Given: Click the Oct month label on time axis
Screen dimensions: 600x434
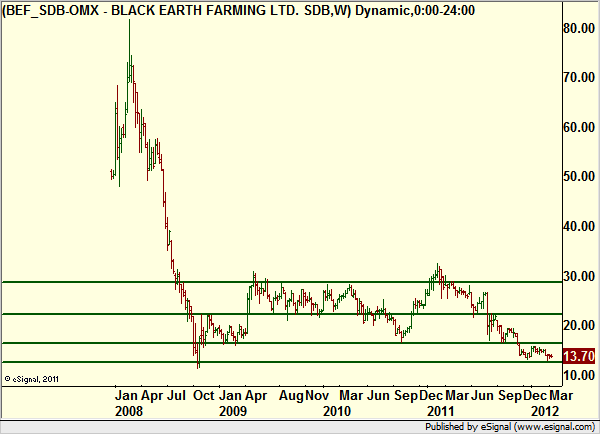Looking at the screenshot, I should pyautogui.click(x=204, y=395).
